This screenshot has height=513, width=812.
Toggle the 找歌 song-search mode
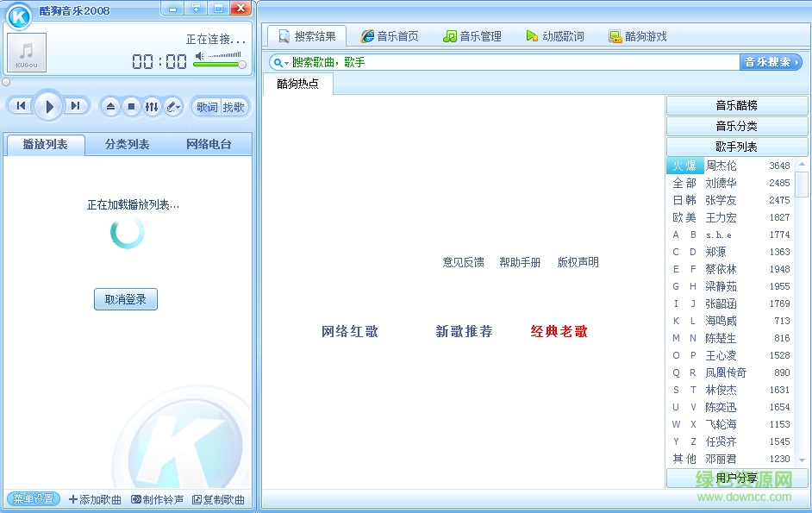(234, 107)
